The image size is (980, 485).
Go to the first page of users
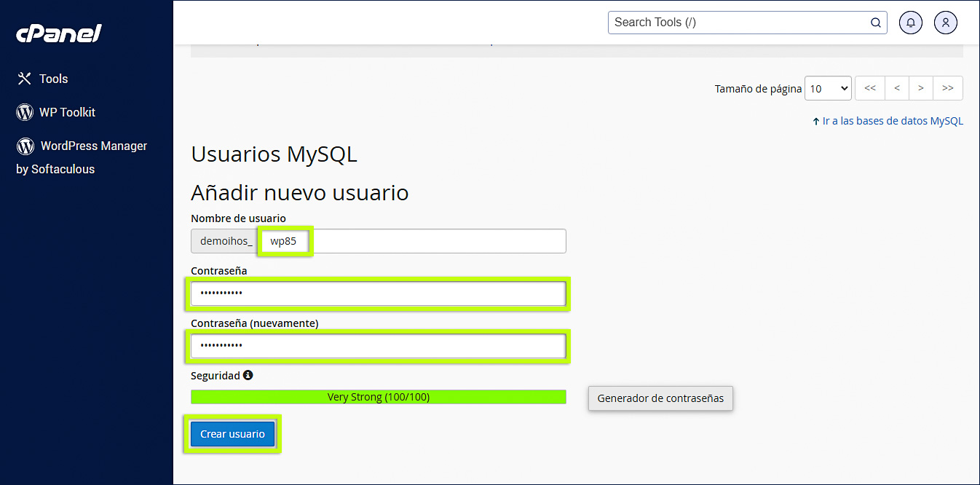(x=869, y=87)
